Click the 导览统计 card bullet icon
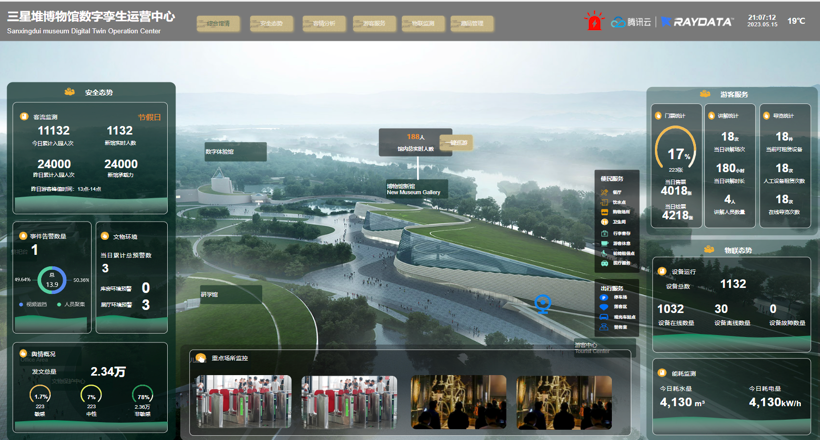The height and width of the screenshot is (440, 820). pos(766,115)
